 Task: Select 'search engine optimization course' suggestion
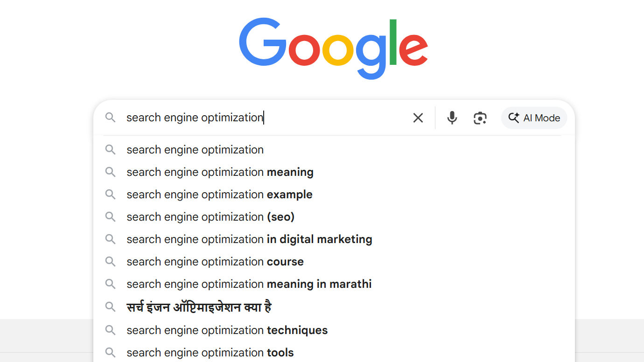[x=215, y=262]
